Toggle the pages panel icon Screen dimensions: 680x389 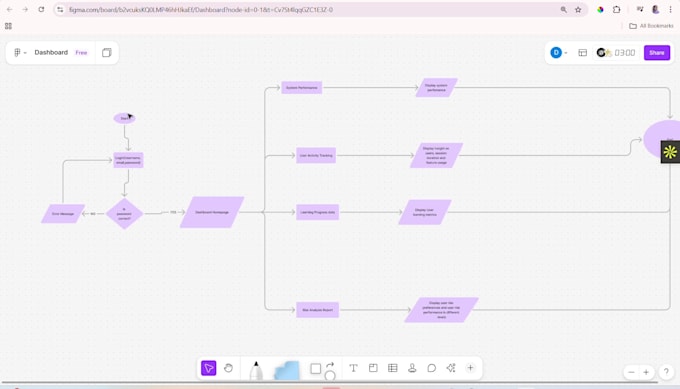pyautogui.click(x=107, y=52)
